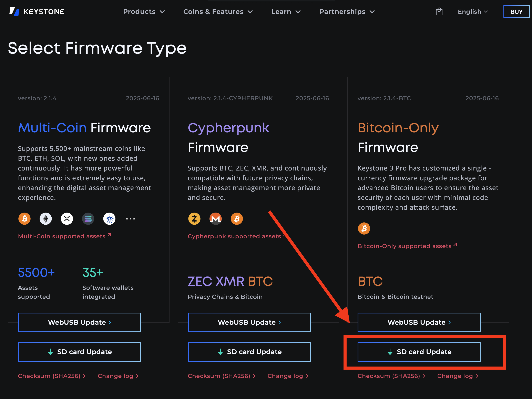Click Multi-Coin WebUSB Update button
532x399 pixels.
pyautogui.click(x=79, y=322)
